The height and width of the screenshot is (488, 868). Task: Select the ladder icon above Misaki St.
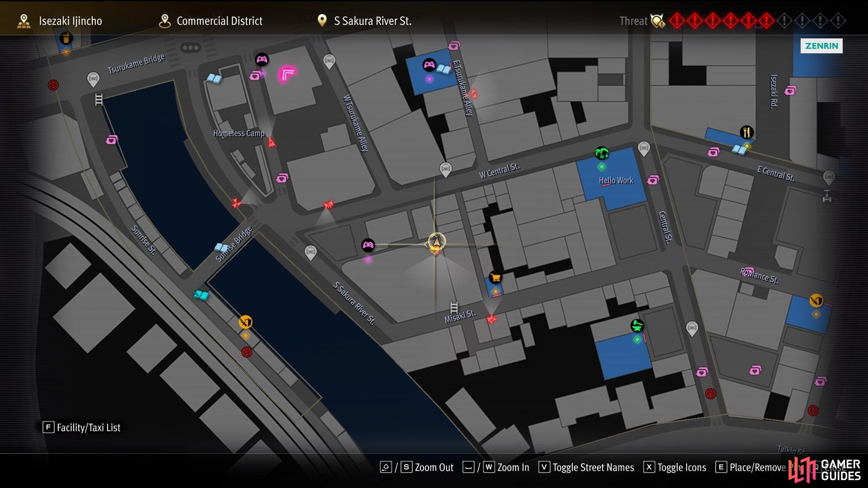click(454, 307)
